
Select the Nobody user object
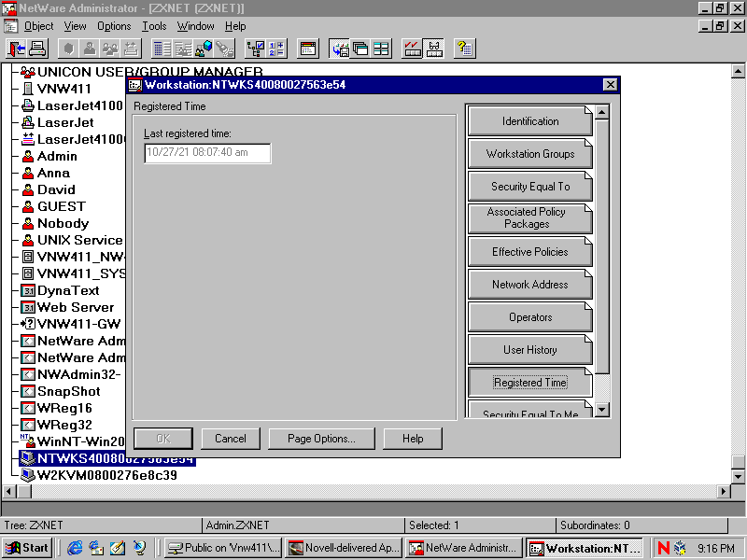click(x=55, y=223)
